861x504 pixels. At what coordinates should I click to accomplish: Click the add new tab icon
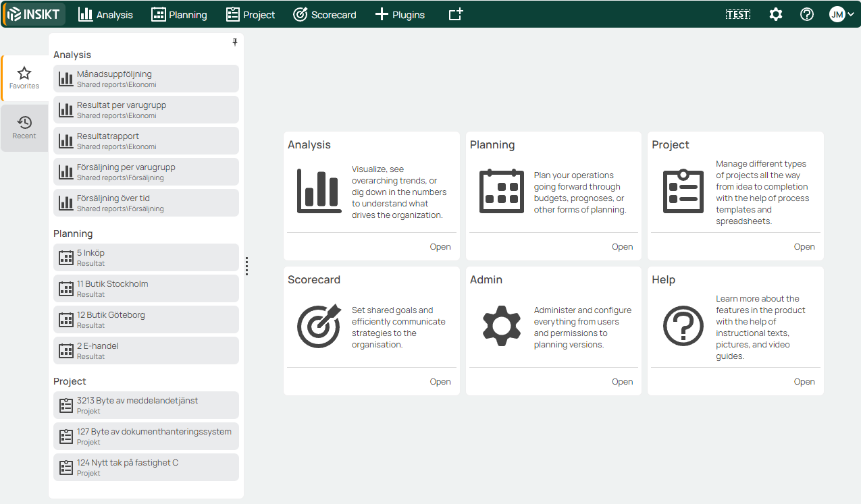456,14
